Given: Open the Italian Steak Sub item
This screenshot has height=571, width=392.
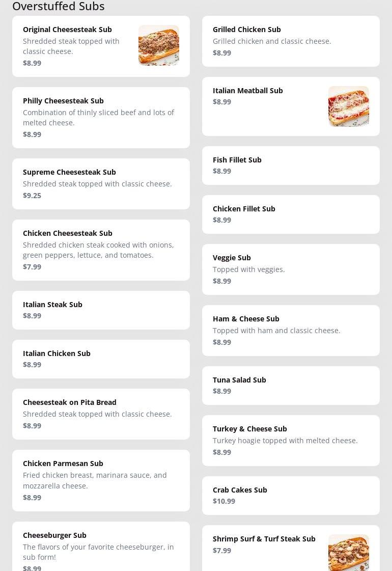Looking at the screenshot, I should pyautogui.click(x=101, y=310).
